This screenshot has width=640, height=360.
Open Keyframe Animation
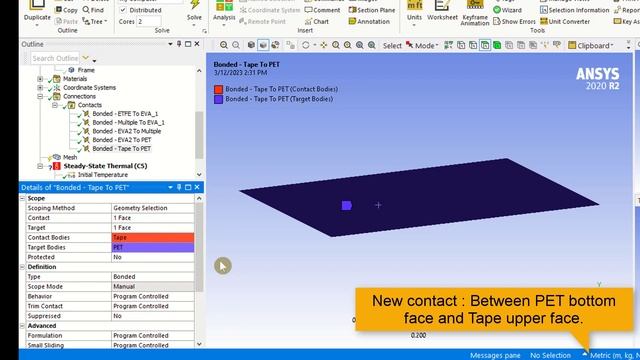click(475, 13)
